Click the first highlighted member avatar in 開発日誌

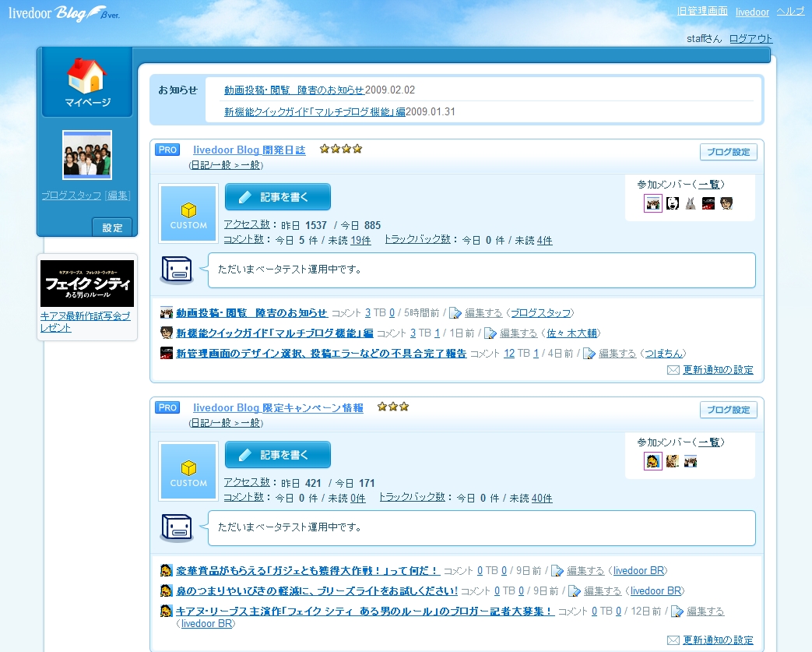click(x=653, y=203)
